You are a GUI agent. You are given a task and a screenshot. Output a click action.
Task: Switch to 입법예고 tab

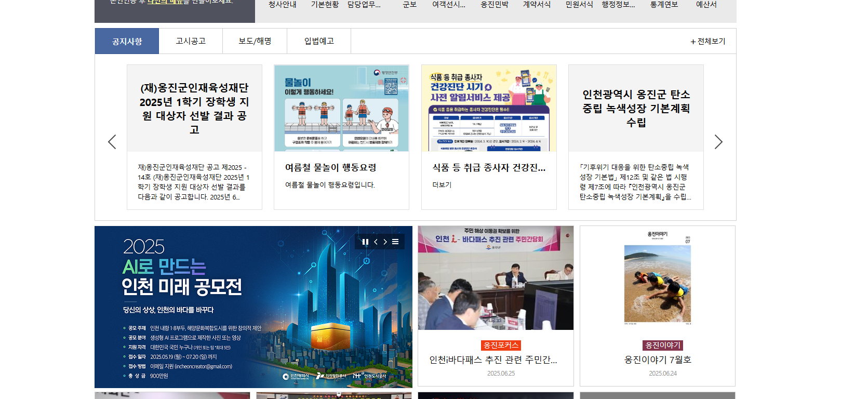pos(319,41)
